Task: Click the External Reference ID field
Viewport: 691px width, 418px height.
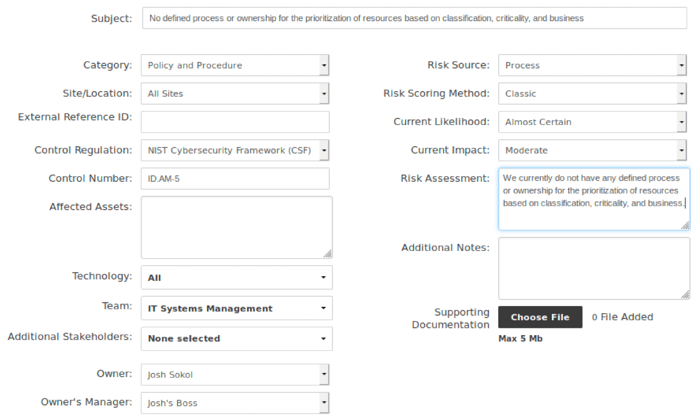Action: [235, 122]
